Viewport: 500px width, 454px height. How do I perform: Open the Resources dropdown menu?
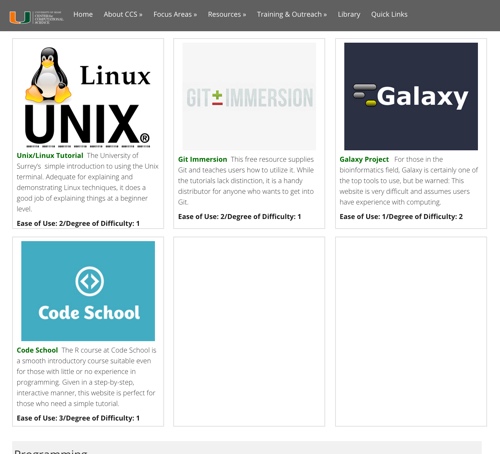pyautogui.click(x=227, y=14)
